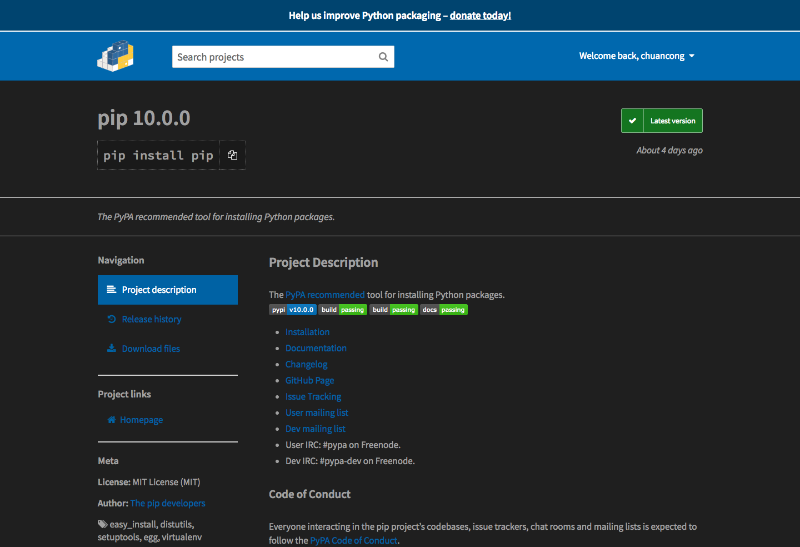Open the Welcome back, chuancong menu
The width and height of the screenshot is (800, 547).
(x=637, y=56)
